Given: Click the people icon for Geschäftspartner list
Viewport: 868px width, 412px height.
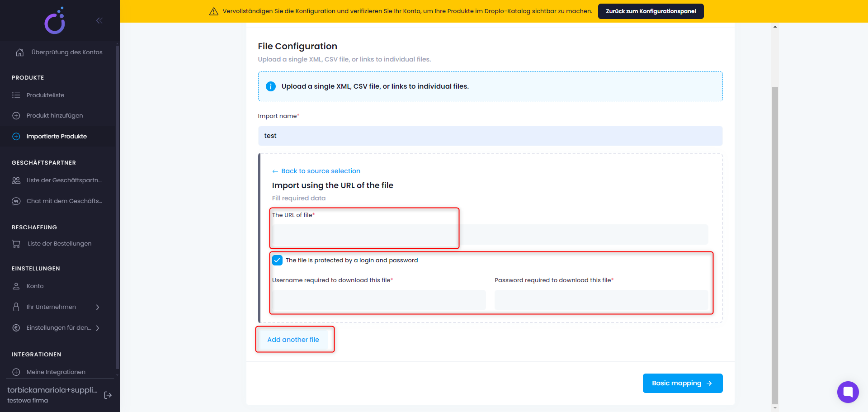Looking at the screenshot, I should [x=16, y=180].
